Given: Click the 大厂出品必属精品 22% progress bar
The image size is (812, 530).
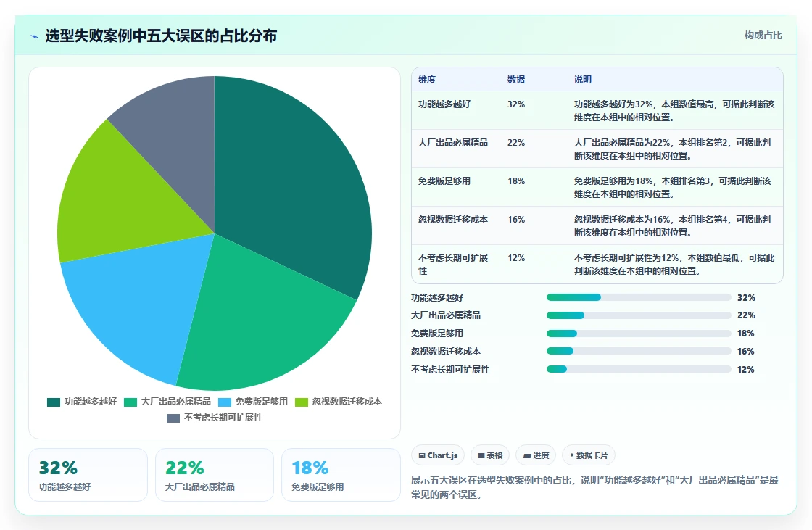Looking at the screenshot, I should pyautogui.click(x=639, y=315).
